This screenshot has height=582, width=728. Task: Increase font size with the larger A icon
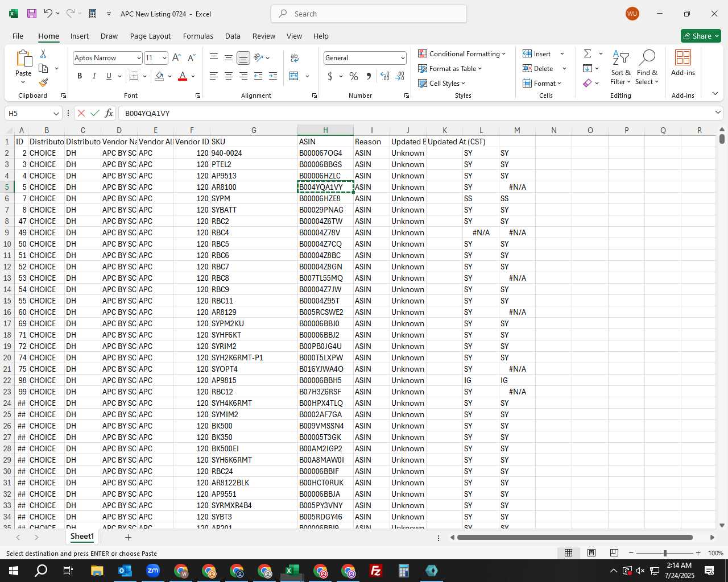click(176, 58)
